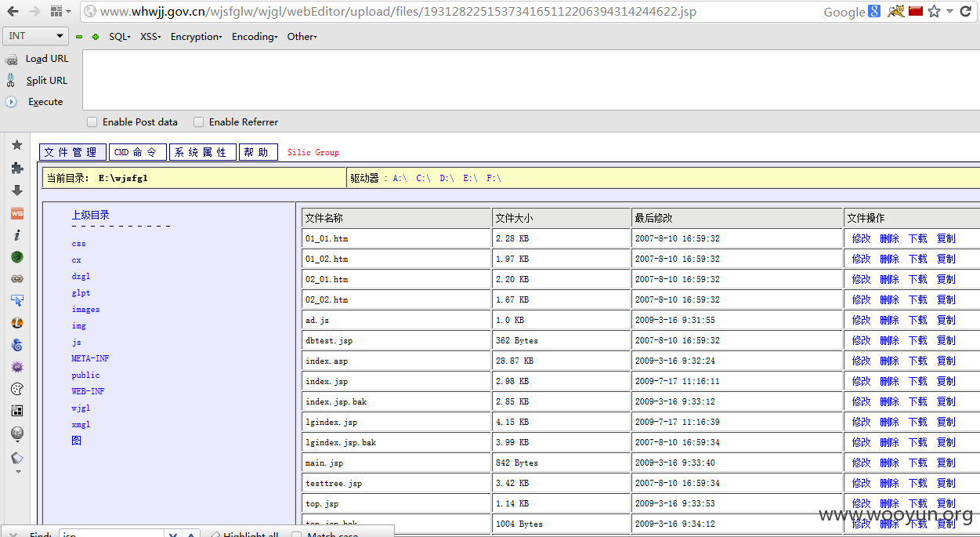The width and height of the screenshot is (980, 537).
Task: Click 下载 for lgindex.jsp
Action: (x=918, y=422)
